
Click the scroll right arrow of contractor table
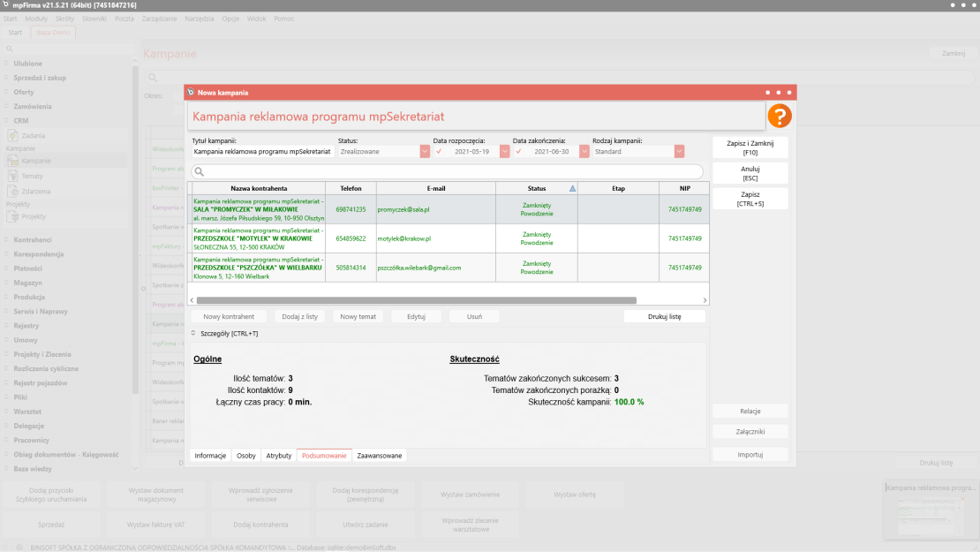[x=705, y=300]
